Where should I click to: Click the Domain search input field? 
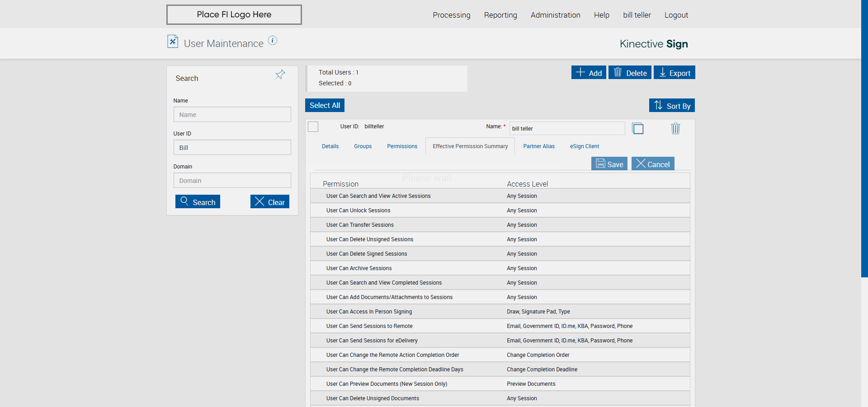point(232,181)
